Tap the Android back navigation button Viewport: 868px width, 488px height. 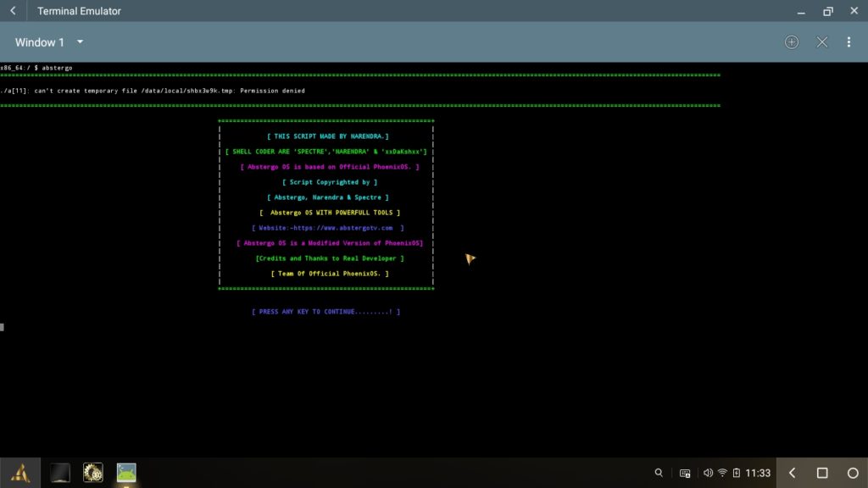793,473
